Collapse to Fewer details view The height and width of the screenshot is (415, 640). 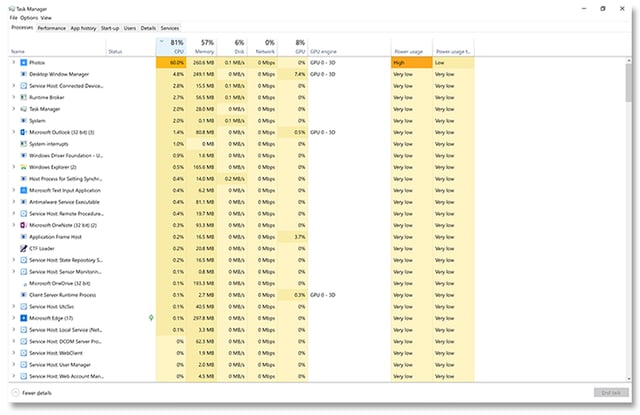31,393
